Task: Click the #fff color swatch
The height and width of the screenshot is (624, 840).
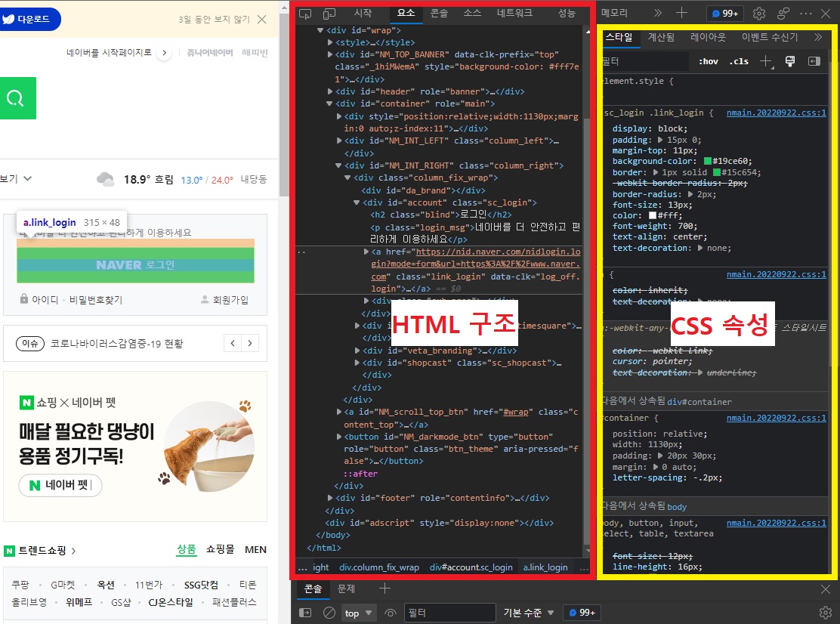Action: point(653,215)
